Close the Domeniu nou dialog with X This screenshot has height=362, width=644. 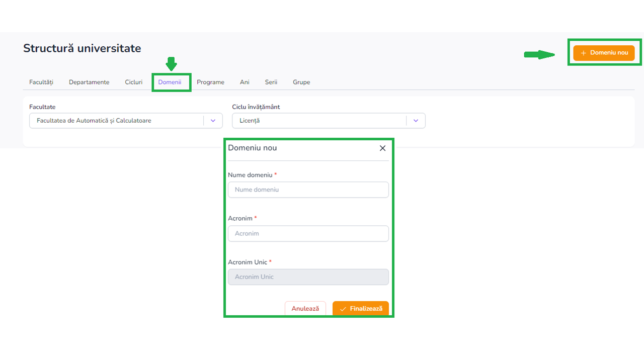[382, 148]
